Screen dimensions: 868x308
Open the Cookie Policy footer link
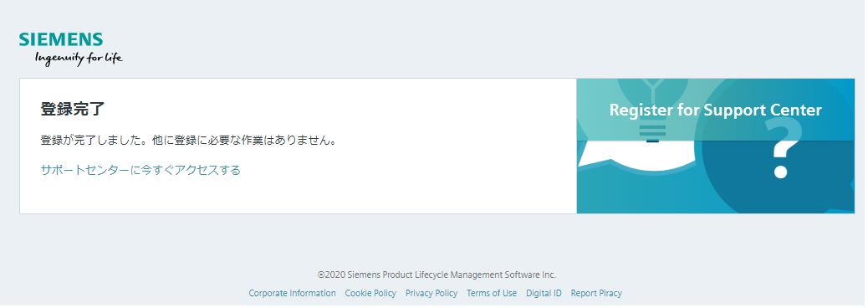371,293
